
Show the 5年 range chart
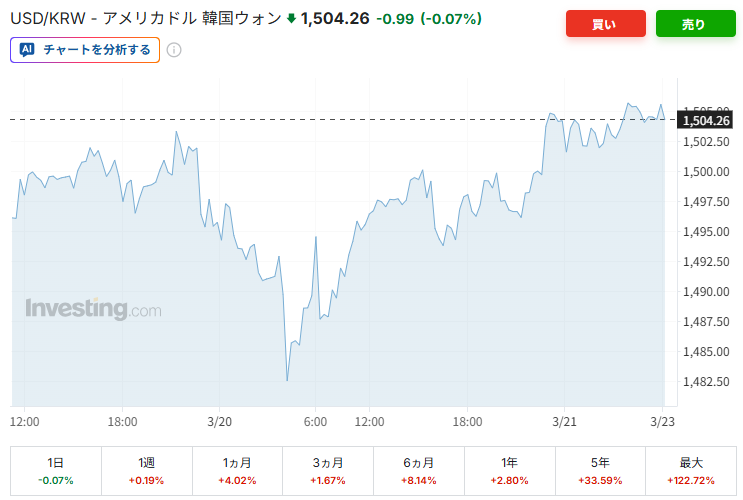(600, 471)
